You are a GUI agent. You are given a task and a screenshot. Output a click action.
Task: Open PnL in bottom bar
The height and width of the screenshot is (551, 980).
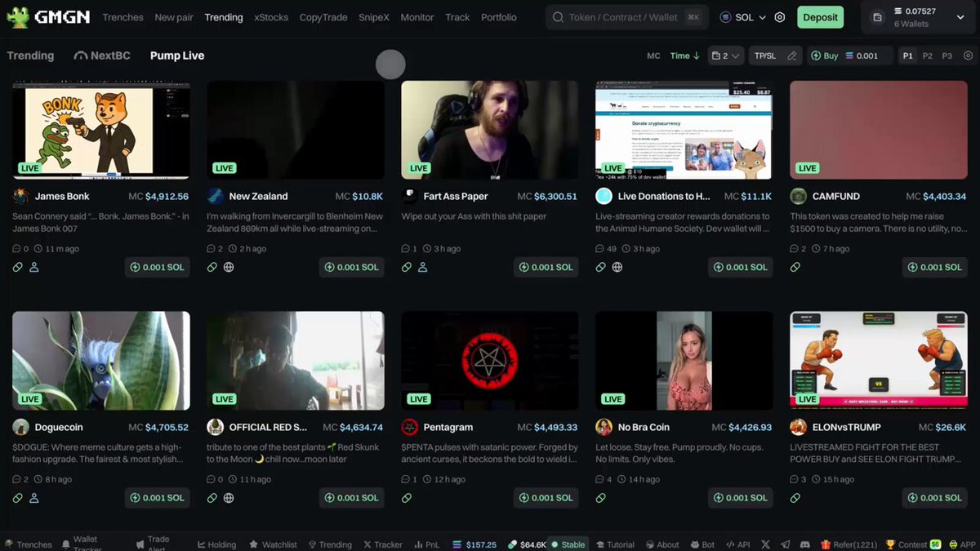427,544
